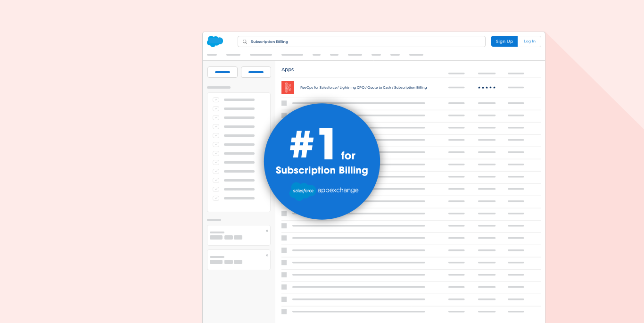Open the red RevOps app icon
This screenshot has height=323, width=644.
(x=288, y=87)
